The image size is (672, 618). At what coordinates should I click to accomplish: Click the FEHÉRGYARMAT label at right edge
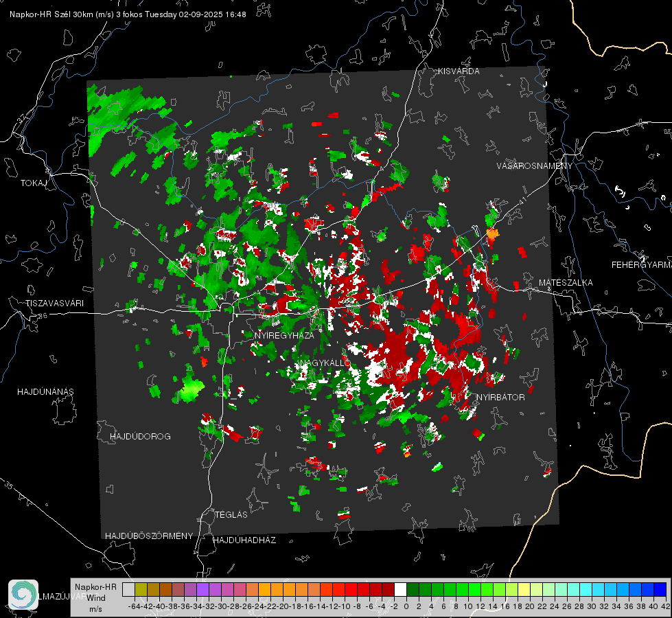click(642, 265)
